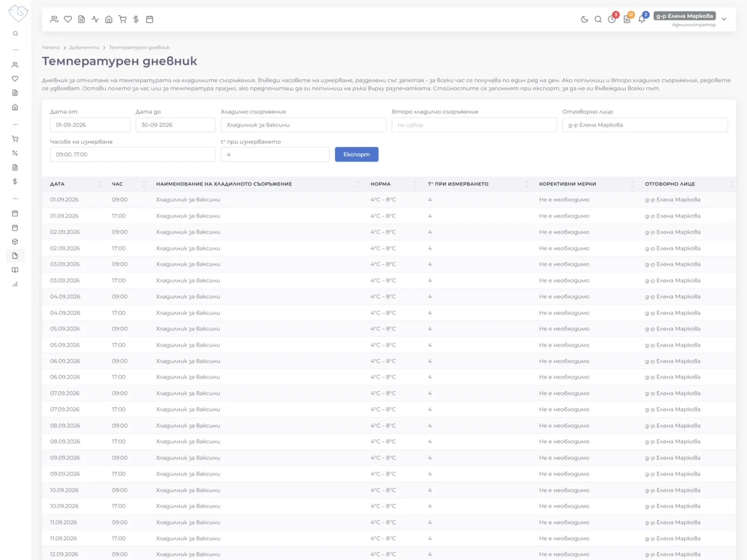The height and width of the screenshot is (560, 747).
Task: Open the sidebar home menu item
Action: pyautogui.click(x=15, y=107)
